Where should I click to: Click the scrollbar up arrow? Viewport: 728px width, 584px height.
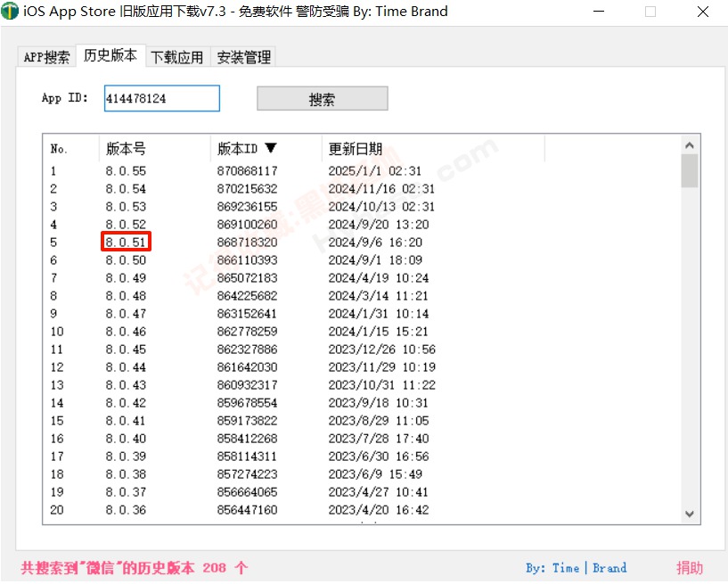click(689, 144)
